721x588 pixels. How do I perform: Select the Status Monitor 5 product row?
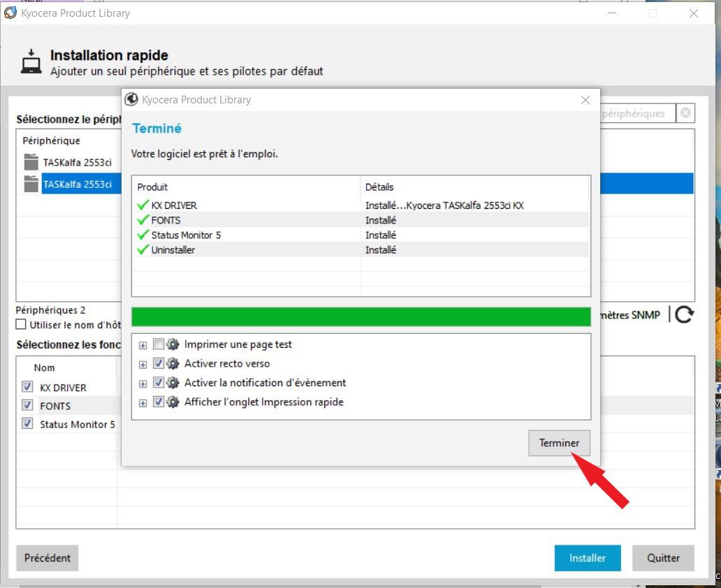186,235
